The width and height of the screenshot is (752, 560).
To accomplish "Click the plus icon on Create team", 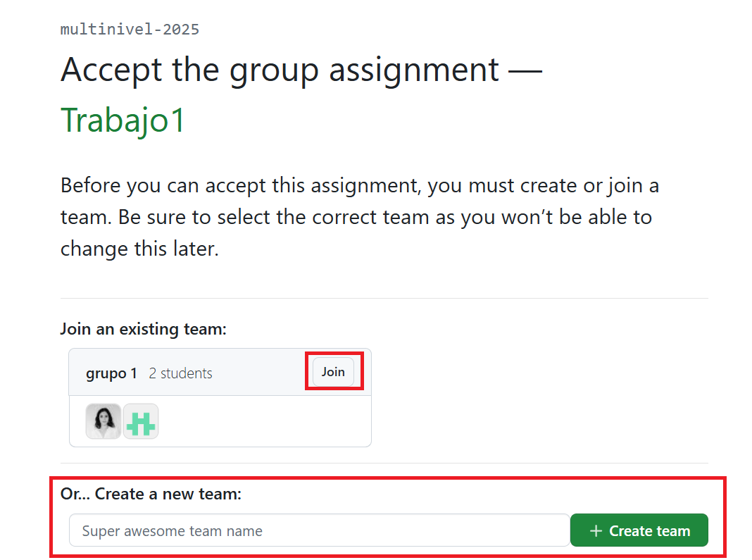I will [x=596, y=530].
